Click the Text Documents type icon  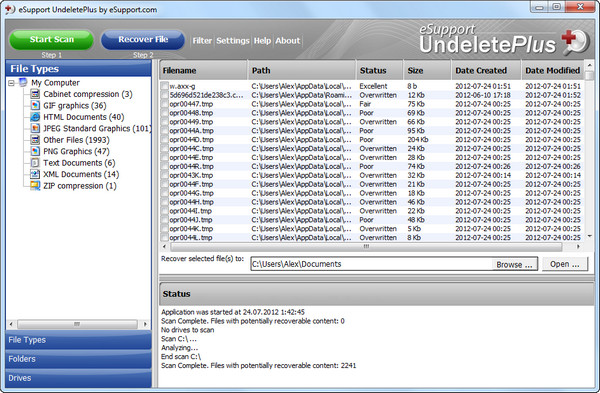[35, 163]
